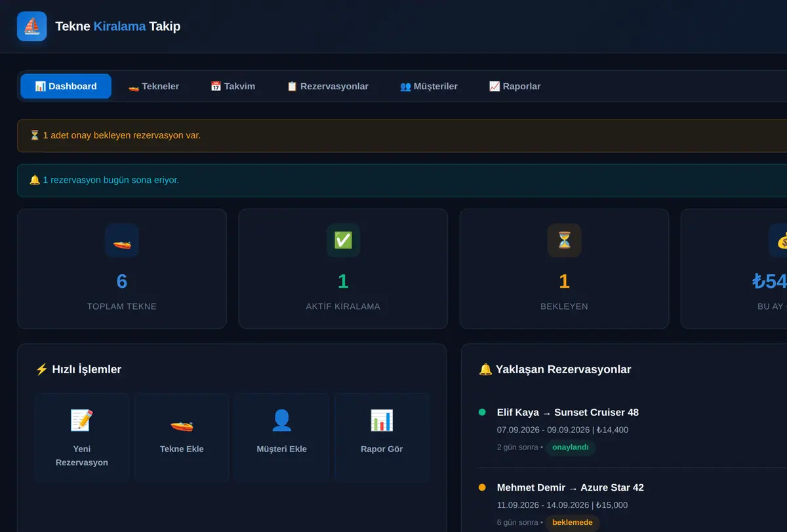787x532 pixels.
Task: Click the Tekne Kiralama Takip title
Action: [x=118, y=26]
